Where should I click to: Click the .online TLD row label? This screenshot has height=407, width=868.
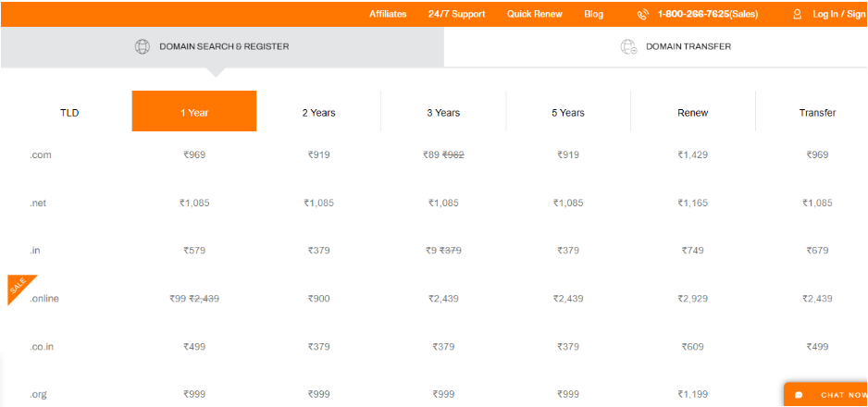44,299
